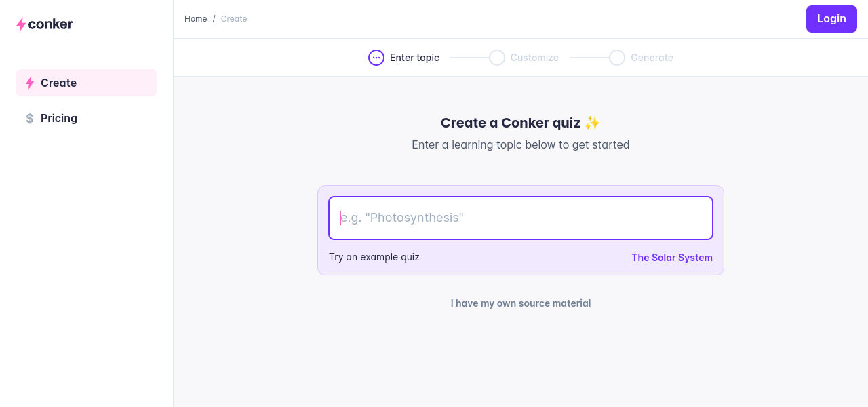Open the Create sidebar menu item
The height and width of the screenshot is (407, 868).
(x=86, y=83)
